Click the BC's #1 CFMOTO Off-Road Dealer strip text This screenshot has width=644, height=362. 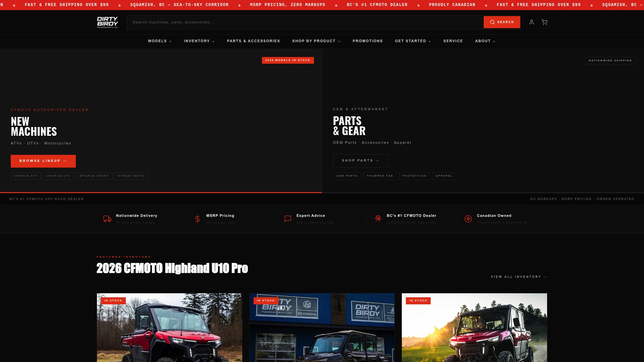coord(47,199)
